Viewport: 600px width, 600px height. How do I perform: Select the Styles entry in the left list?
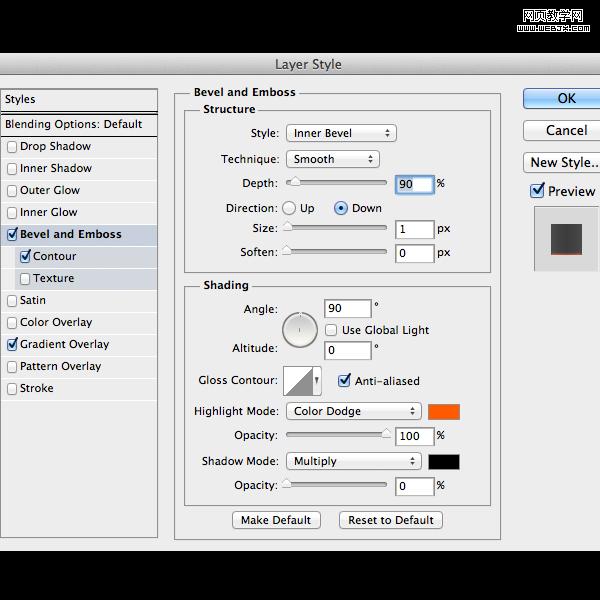(x=79, y=100)
